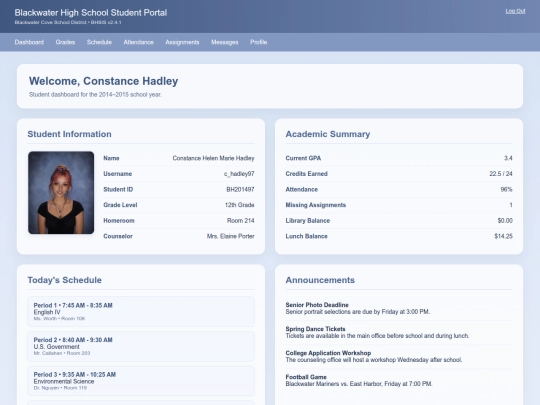Screen dimensions: 540x405
Task: Click the lunch balance $14.25
Action: 503,236
